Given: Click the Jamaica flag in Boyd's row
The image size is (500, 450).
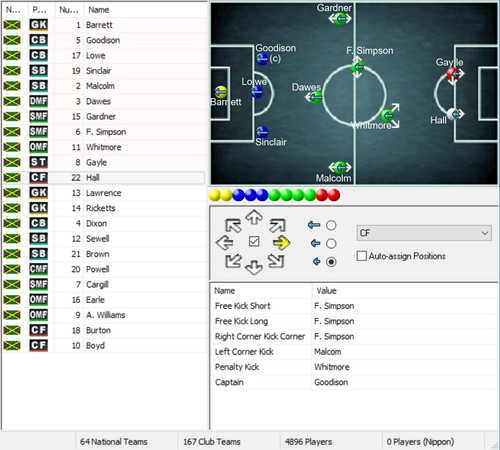Looking at the screenshot, I should (12, 345).
